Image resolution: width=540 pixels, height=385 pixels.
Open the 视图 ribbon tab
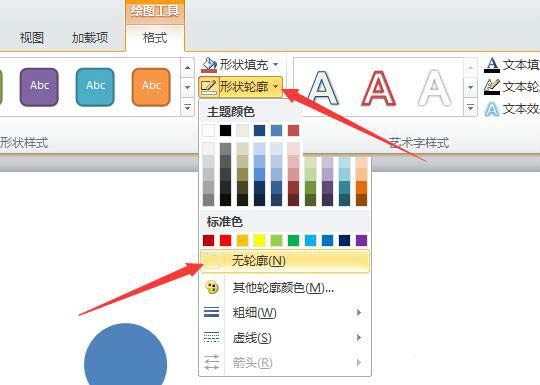click(x=32, y=38)
